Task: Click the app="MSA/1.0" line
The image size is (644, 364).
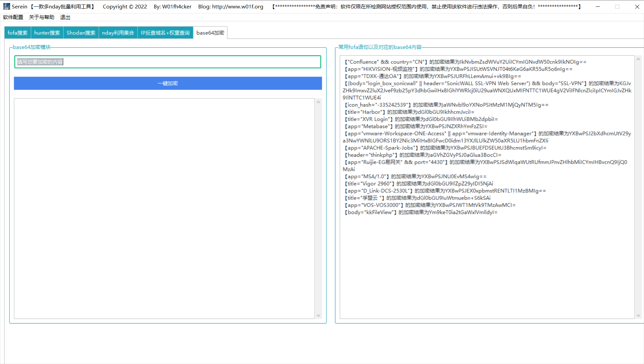Action: point(415,177)
